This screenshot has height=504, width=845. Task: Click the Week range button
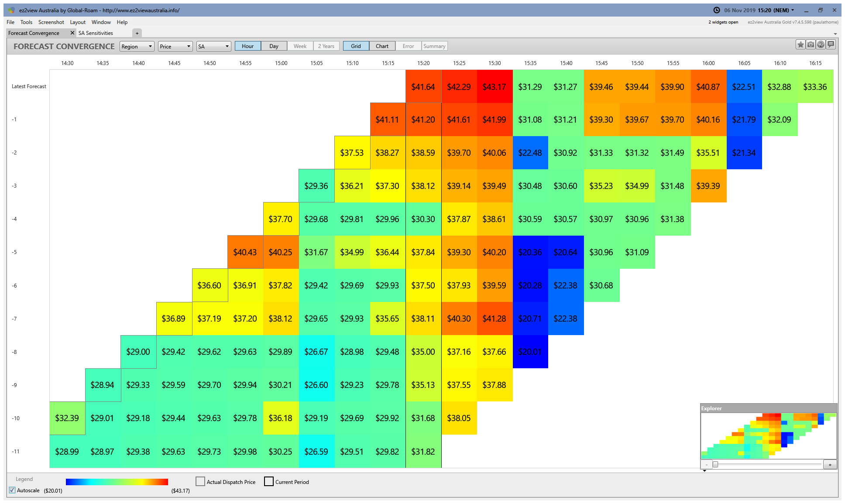click(x=300, y=46)
